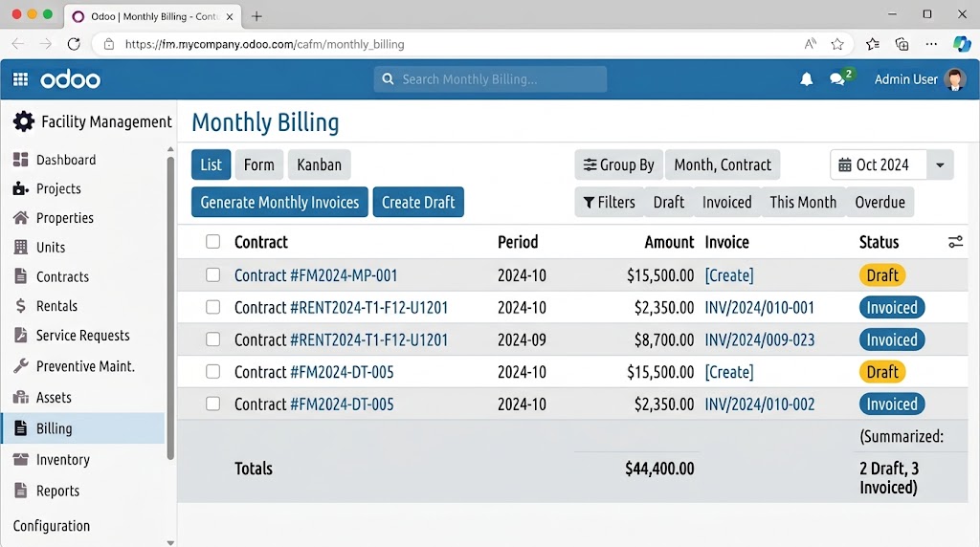The height and width of the screenshot is (547, 980).
Task: Switch to Kanban view
Action: click(x=320, y=164)
